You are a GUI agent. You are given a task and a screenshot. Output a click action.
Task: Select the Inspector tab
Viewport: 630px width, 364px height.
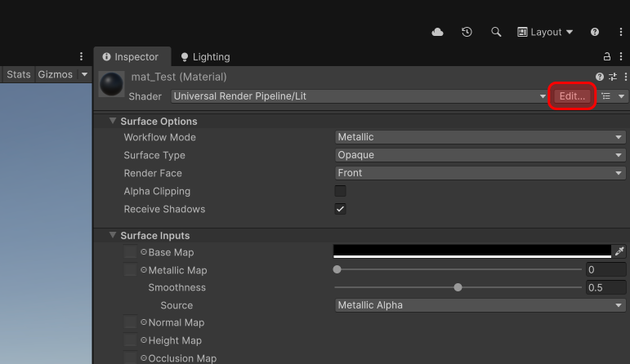click(131, 56)
